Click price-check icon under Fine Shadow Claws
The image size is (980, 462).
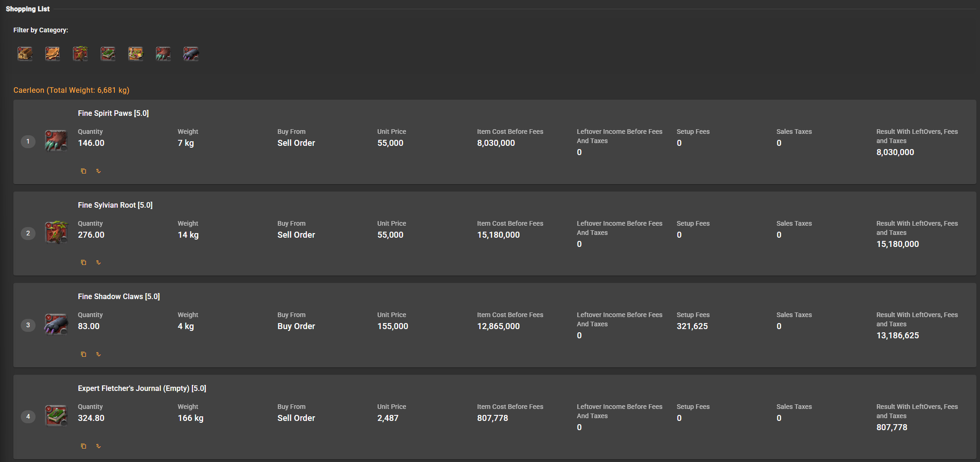coord(98,354)
